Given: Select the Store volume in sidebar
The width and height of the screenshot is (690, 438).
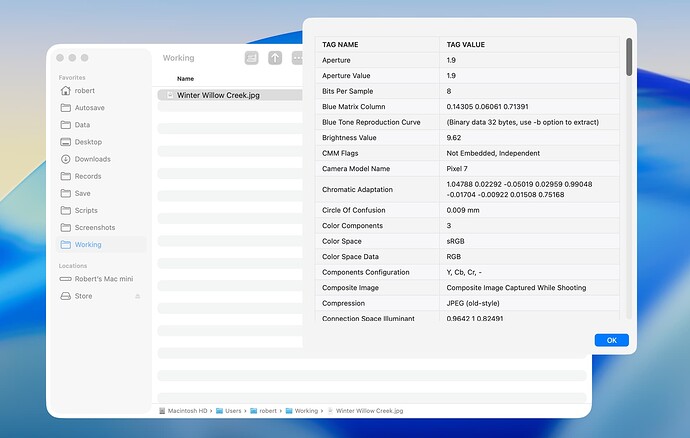Looking at the screenshot, I should click(x=101, y=296).
